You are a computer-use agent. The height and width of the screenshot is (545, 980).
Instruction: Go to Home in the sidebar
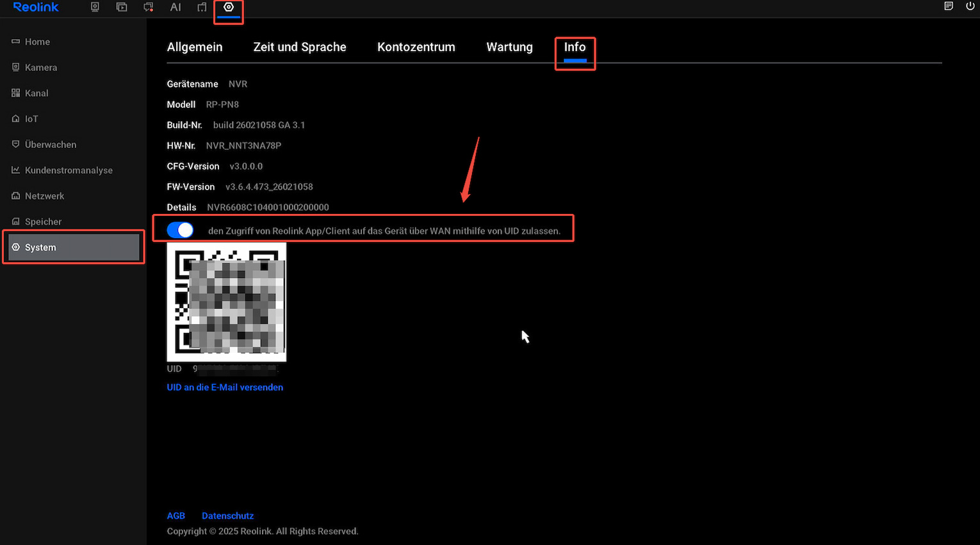point(37,42)
